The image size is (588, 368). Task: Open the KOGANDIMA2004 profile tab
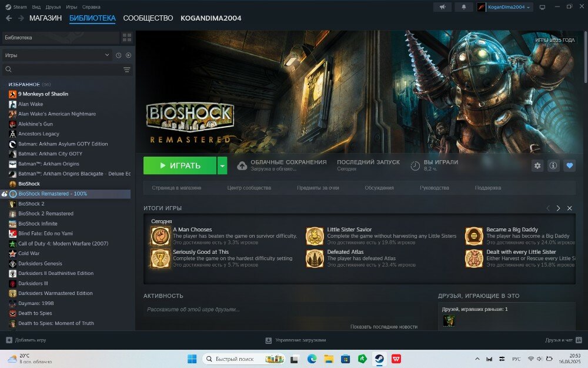coord(211,18)
